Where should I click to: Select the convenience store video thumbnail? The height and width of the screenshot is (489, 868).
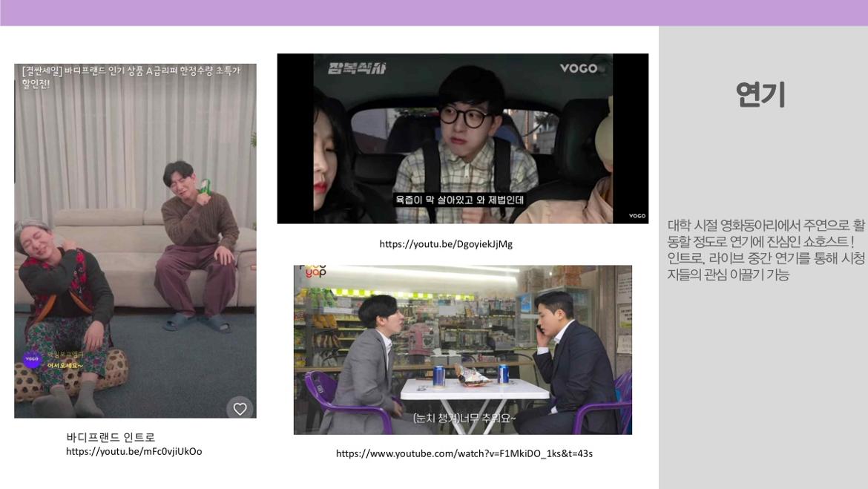pyautogui.click(x=463, y=349)
